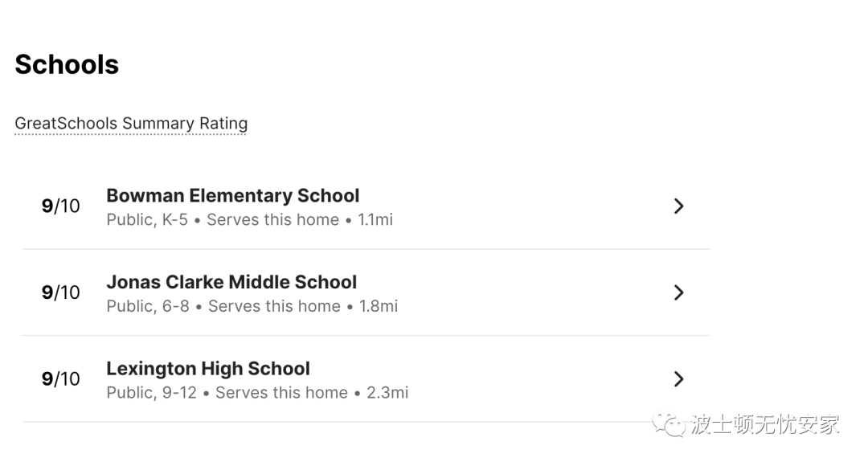Click the GreatSchools Summary Rating link
The image size is (868, 462).
(x=131, y=124)
